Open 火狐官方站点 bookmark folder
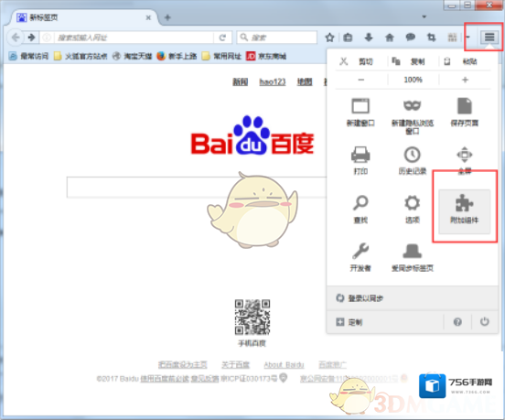This screenshot has width=505, height=420. (x=81, y=57)
